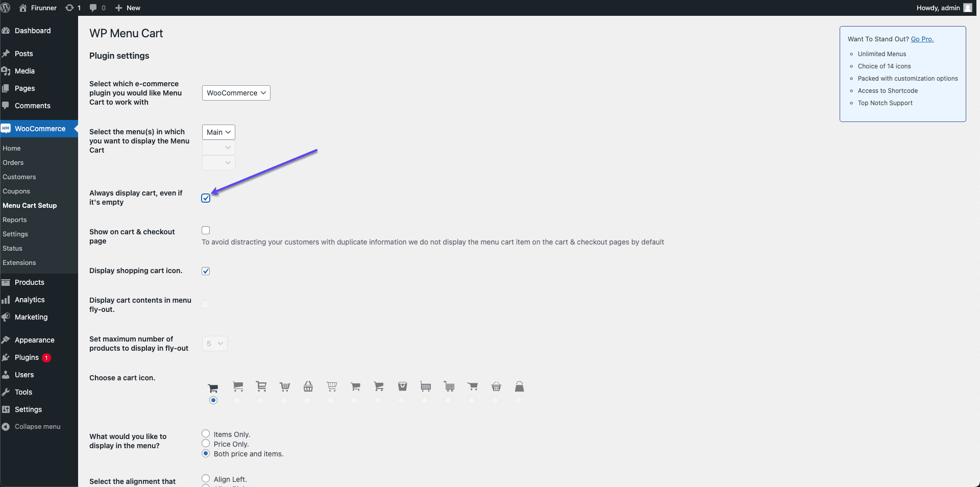Open the Orders submenu item
Screen dimensions: 980x487
click(x=13, y=162)
